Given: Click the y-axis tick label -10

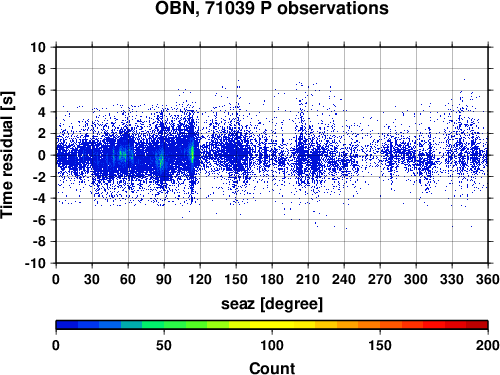Looking at the screenshot, I should [35, 263].
